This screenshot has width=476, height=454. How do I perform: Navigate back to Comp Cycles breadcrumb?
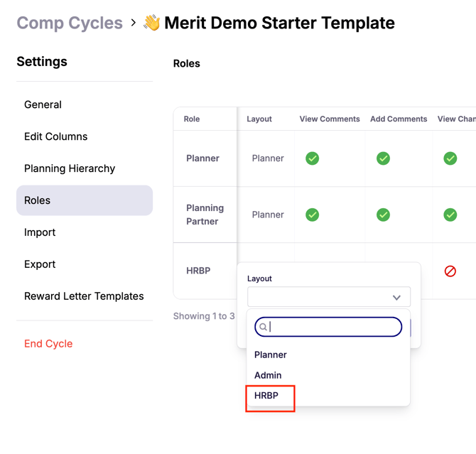pyautogui.click(x=70, y=23)
